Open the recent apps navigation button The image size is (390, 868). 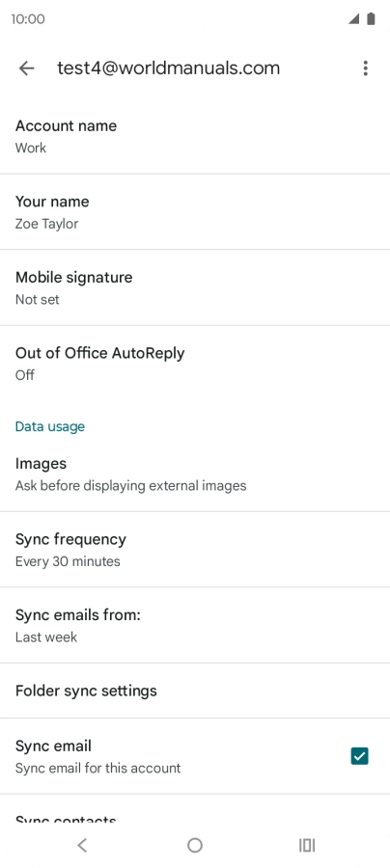coord(307,845)
